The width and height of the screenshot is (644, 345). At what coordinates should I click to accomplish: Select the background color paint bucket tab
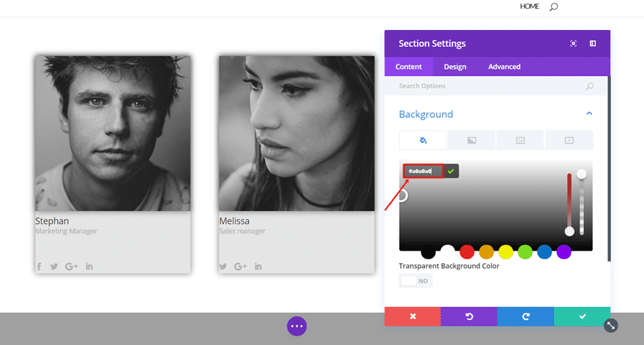(423, 140)
